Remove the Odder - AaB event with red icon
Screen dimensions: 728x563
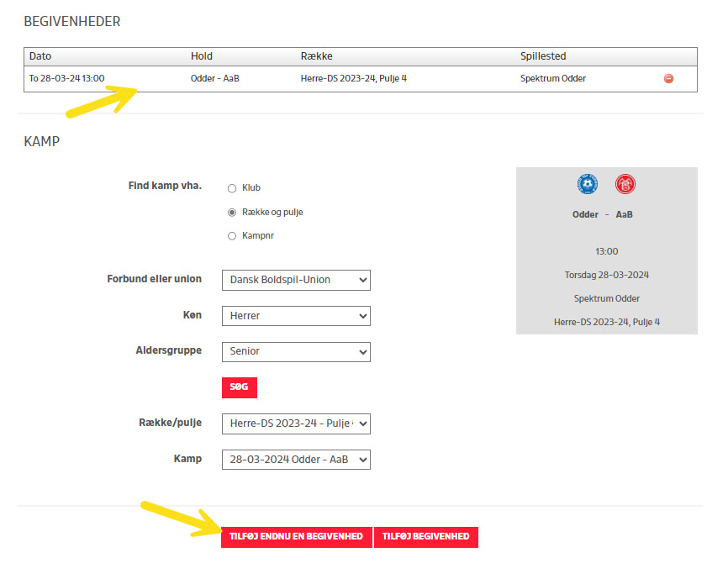pos(668,79)
